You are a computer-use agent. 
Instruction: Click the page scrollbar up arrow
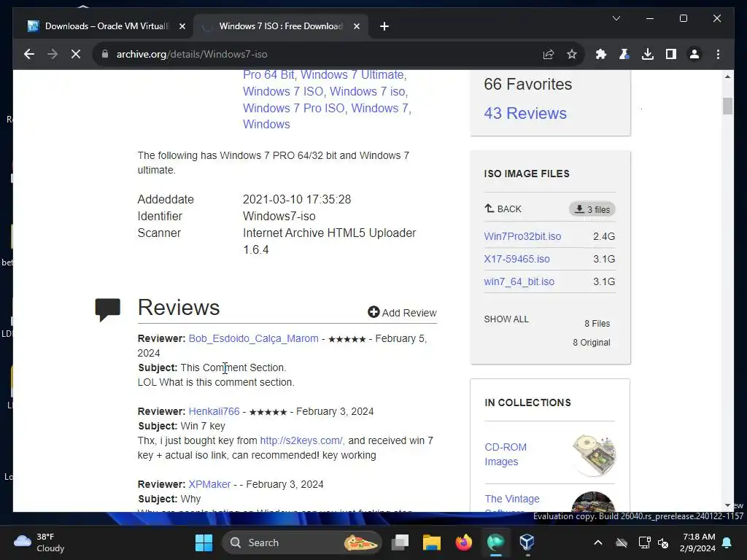click(x=727, y=77)
